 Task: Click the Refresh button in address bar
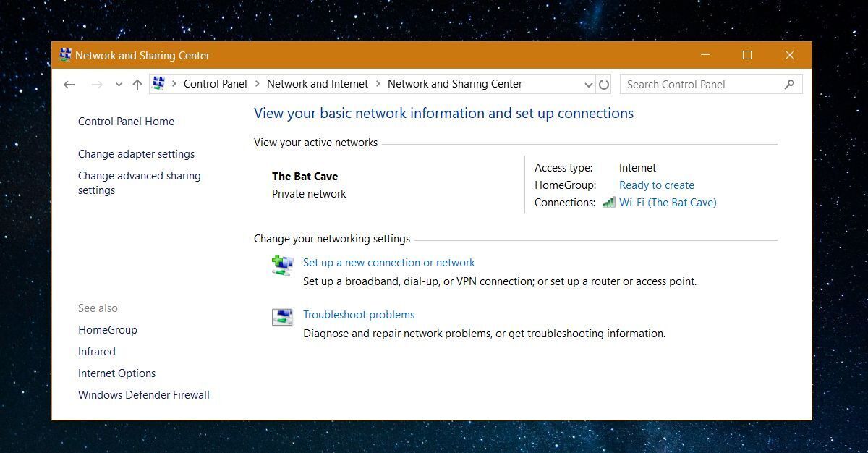pos(605,85)
